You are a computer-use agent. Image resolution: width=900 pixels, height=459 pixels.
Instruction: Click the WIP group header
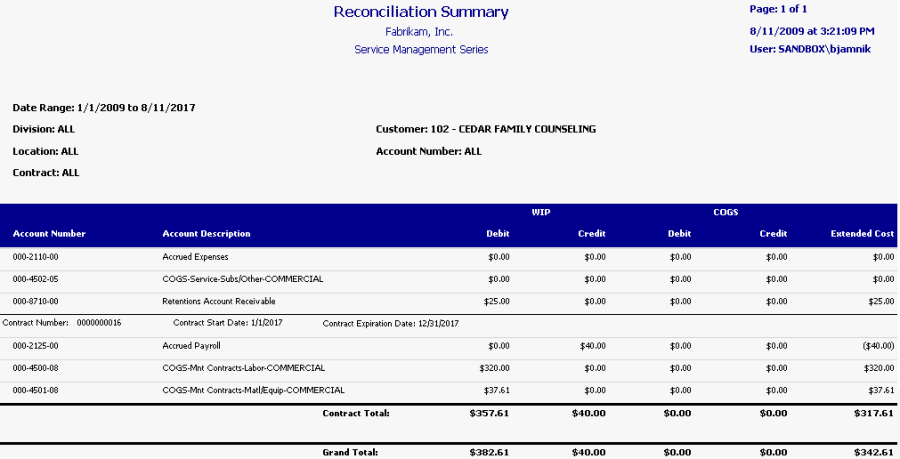541,212
